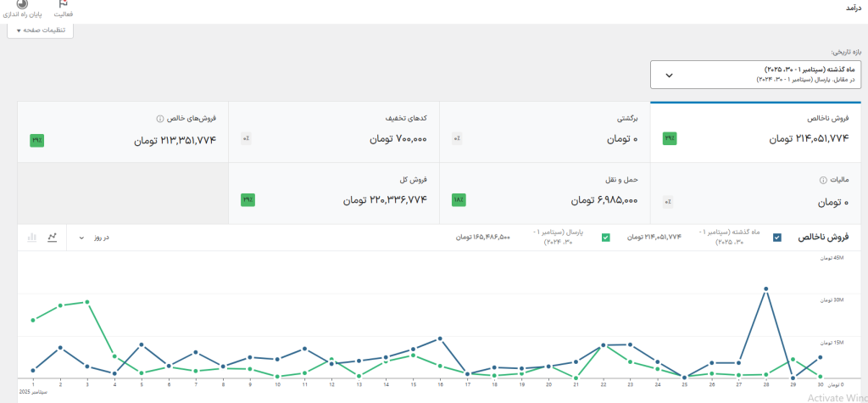Select the returns summary tab
The width and height of the screenshot is (868, 403).
544,132
